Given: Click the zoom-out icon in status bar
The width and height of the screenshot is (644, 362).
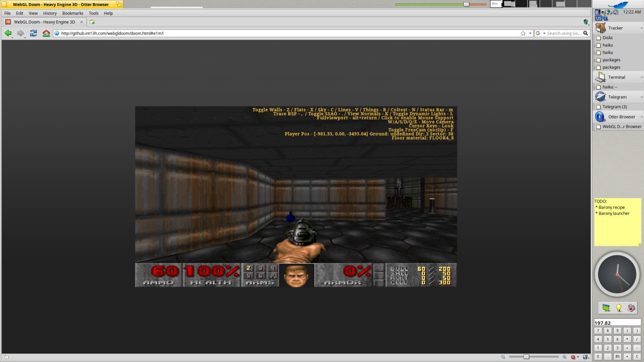Looking at the screenshot, I should coord(503,357).
